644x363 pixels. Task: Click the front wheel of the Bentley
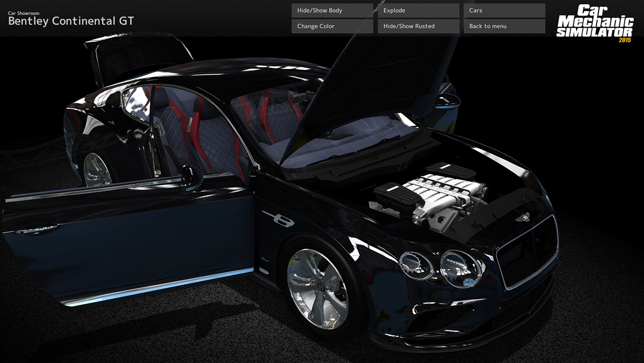[x=322, y=287]
